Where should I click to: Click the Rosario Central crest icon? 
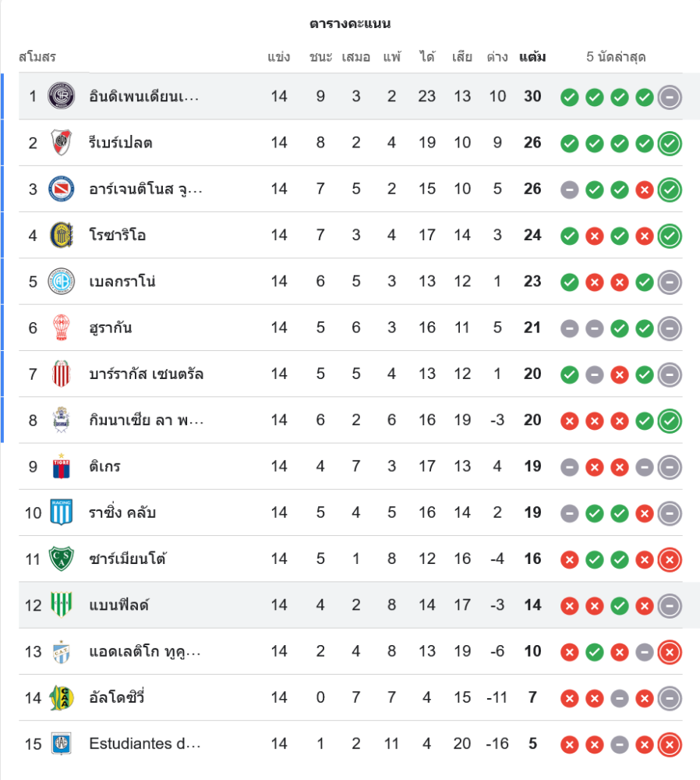coord(60,235)
